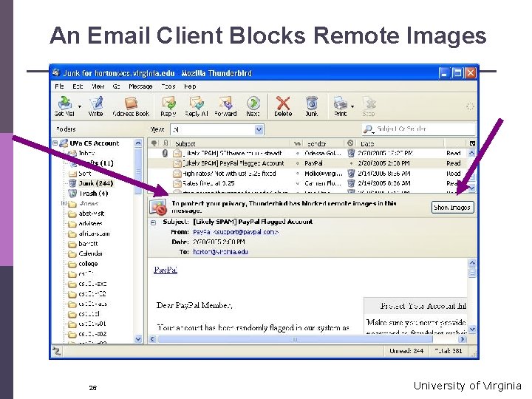Sort messages by Subject column header
This screenshot has width=532, height=399.
[231, 143]
